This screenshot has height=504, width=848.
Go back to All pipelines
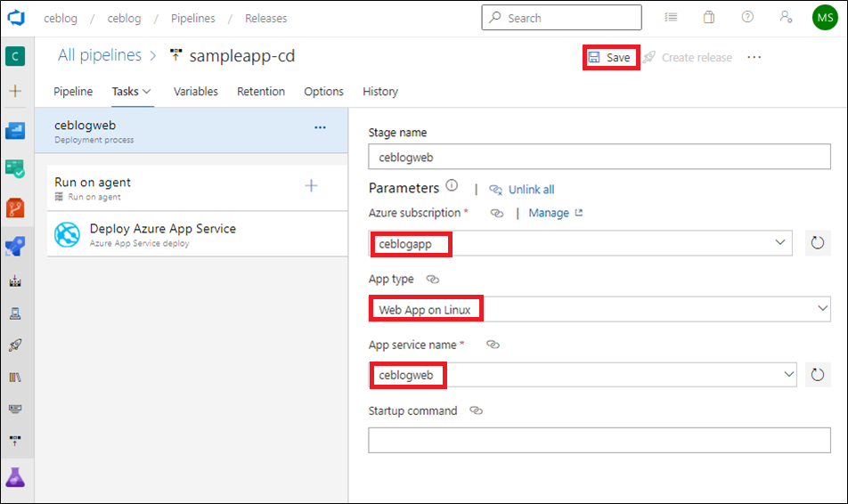[100, 55]
